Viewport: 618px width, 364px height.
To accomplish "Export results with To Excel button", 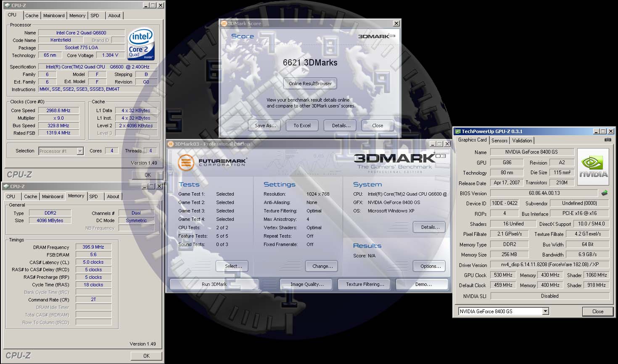I will click(x=302, y=126).
